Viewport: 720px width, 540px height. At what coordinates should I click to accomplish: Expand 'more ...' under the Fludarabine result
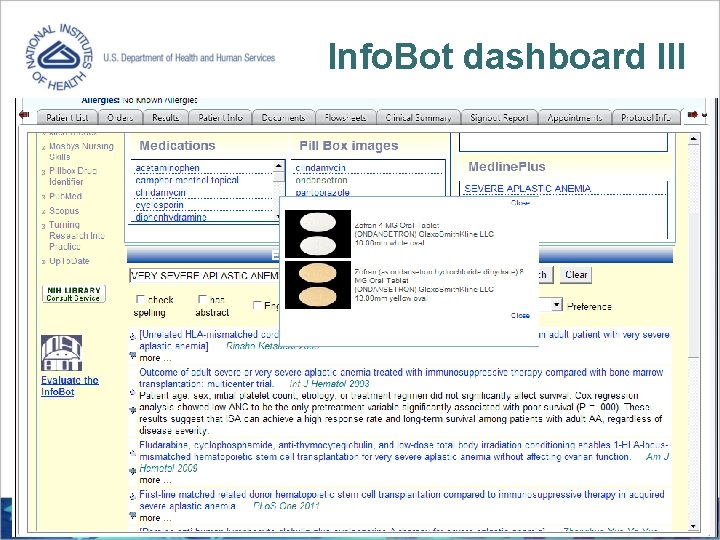tap(155, 480)
